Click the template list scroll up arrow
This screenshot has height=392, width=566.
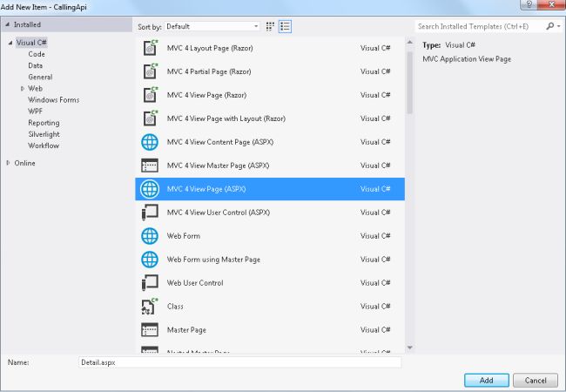pos(410,42)
